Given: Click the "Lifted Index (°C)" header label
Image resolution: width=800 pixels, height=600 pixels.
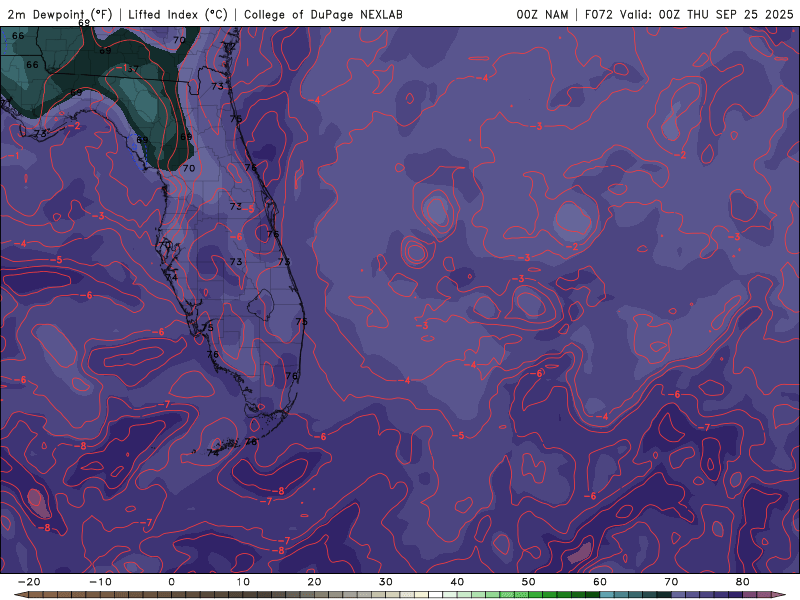Looking at the screenshot, I should pos(178,14).
